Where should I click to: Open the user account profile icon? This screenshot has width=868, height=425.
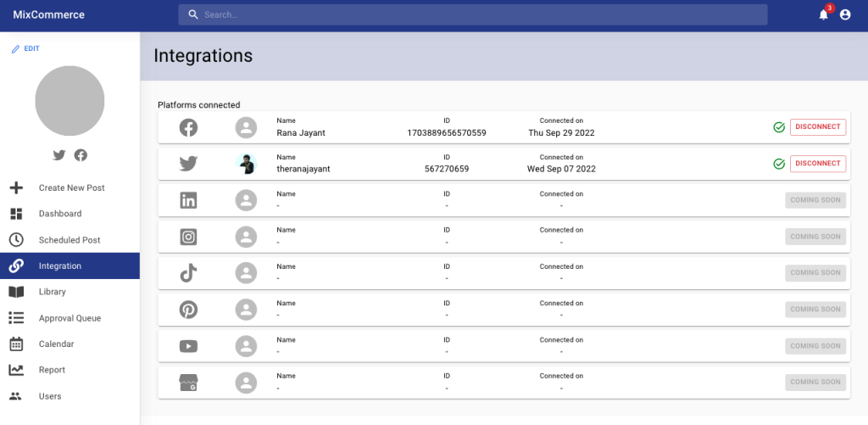[845, 14]
